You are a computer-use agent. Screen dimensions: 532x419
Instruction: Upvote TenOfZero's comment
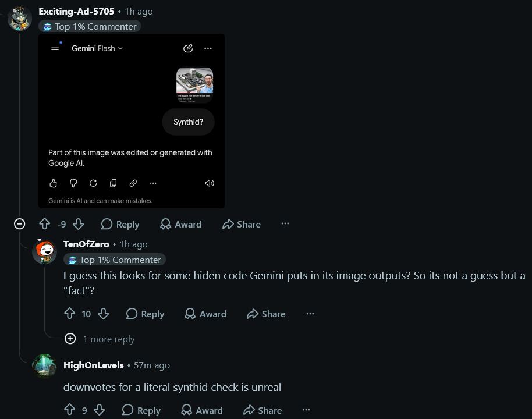click(x=69, y=314)
